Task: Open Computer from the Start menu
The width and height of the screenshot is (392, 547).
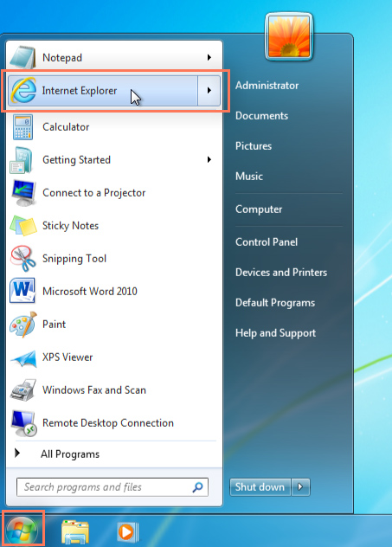Action: click(x=259, y=209)
